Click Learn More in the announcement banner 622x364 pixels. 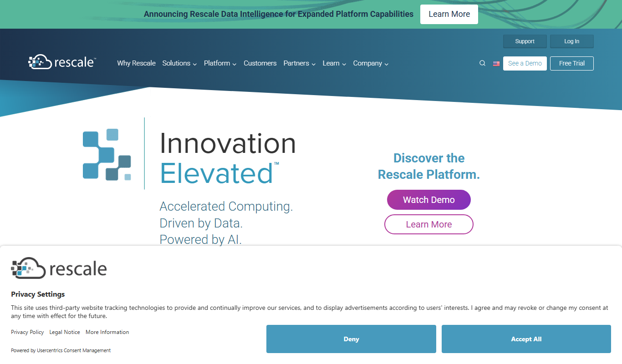449,14
